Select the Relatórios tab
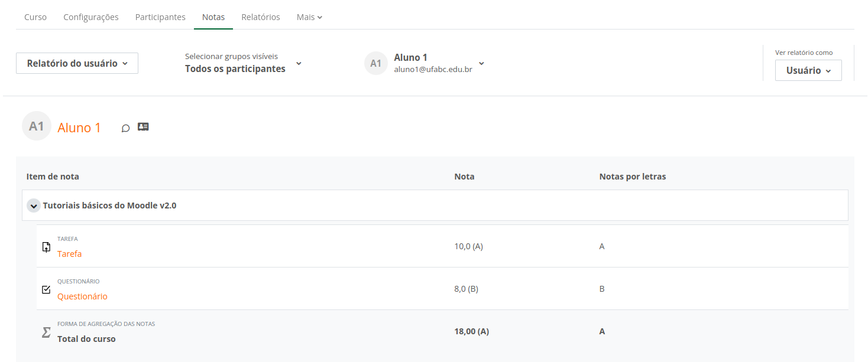This screenshot has width=868, height=362. [x=261, y=17]
